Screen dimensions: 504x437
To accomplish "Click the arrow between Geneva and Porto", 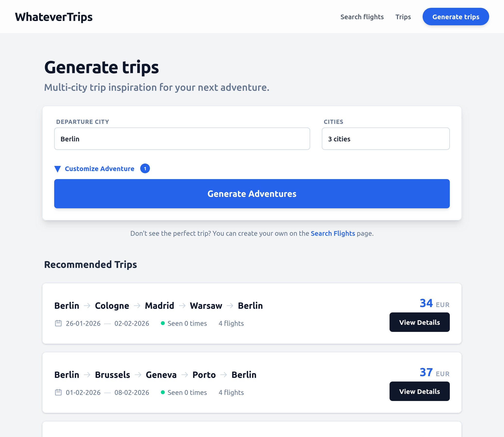I will (x=186, y=375).
